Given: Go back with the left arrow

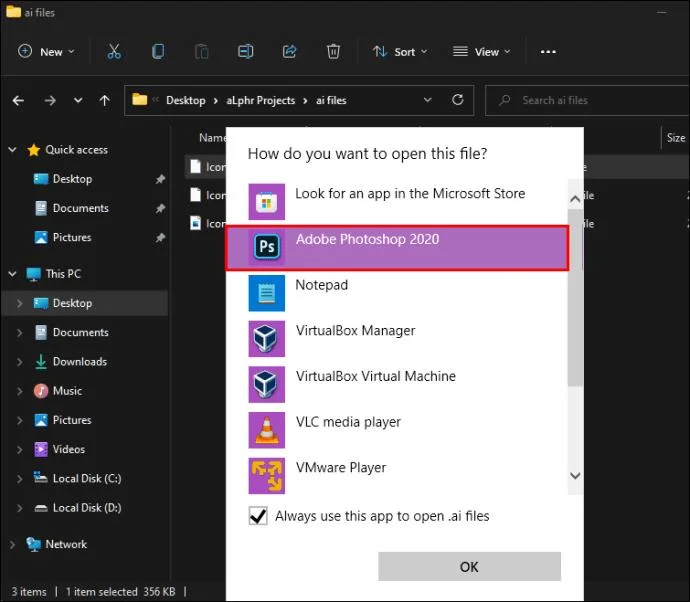Looking at the screenshot, I should [18, 101].
